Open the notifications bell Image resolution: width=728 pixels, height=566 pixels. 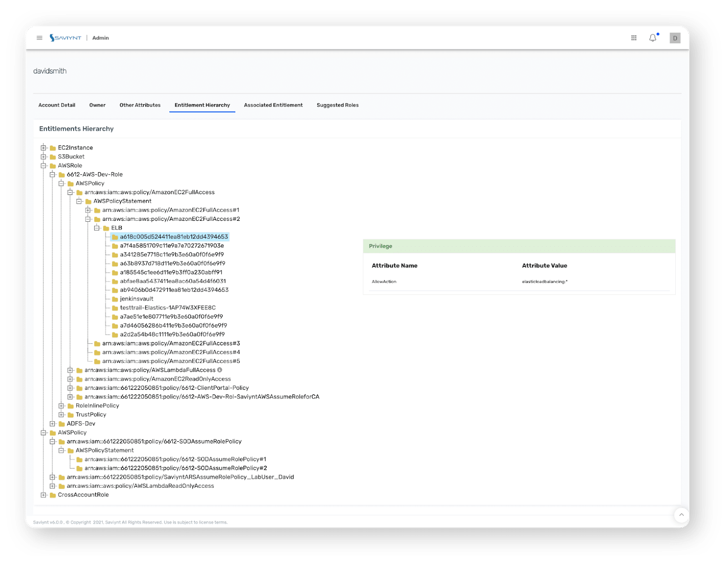pos(653,38)
